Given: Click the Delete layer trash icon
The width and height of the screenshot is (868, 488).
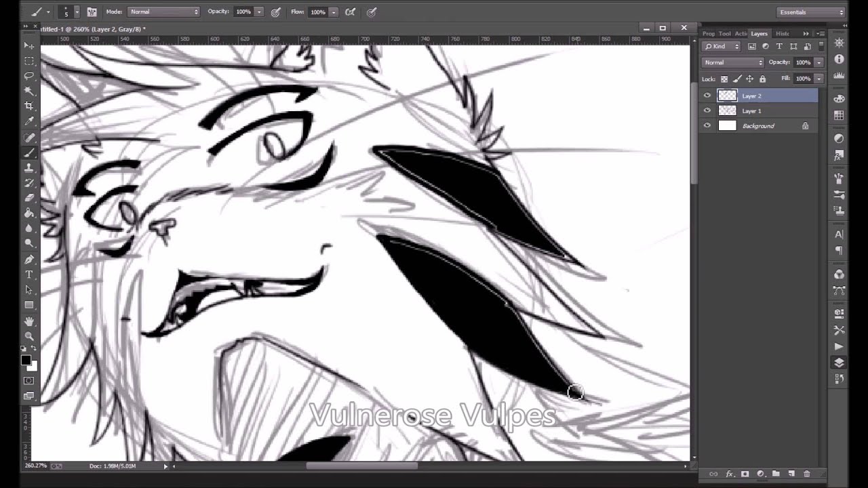Looking at the screenshot, I should click(806, 474).
